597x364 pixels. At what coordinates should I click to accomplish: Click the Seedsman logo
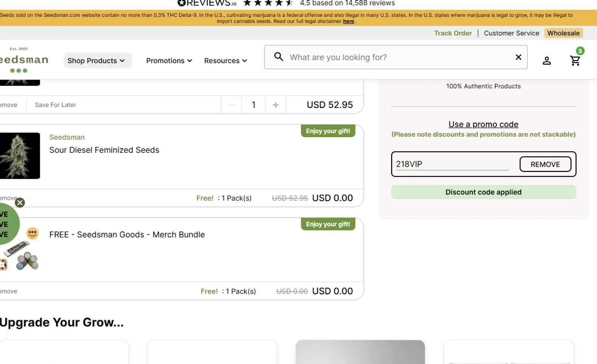(24, 60)
